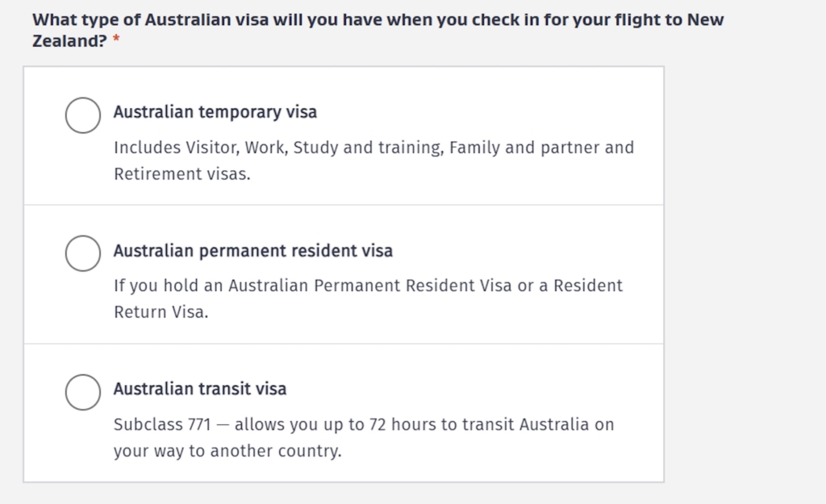The height and width of the screenshot is (504, 826).
Task: Click the "Includes Visitor, Work, Study" description line
Action: [373, 148]
